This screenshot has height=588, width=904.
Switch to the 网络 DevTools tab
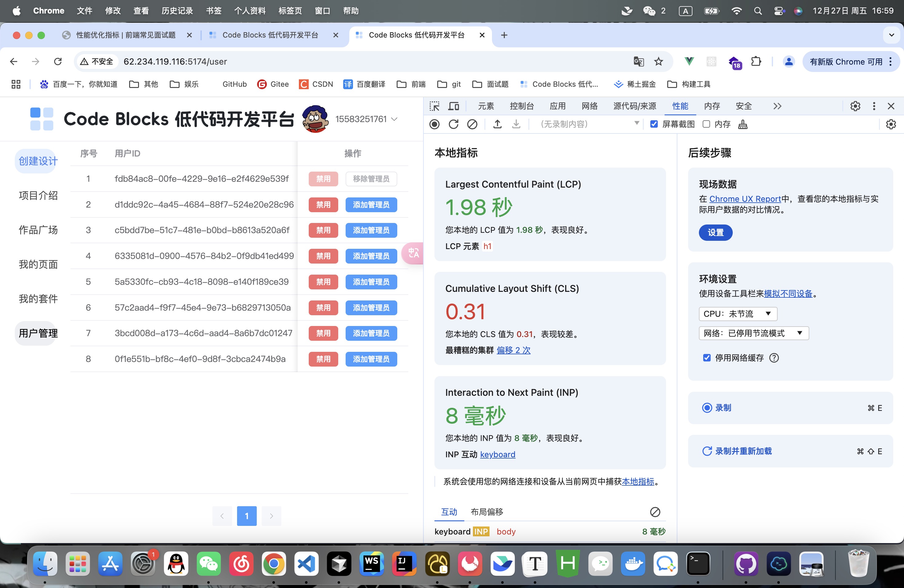pyautogui.click(x=589, y=106)
